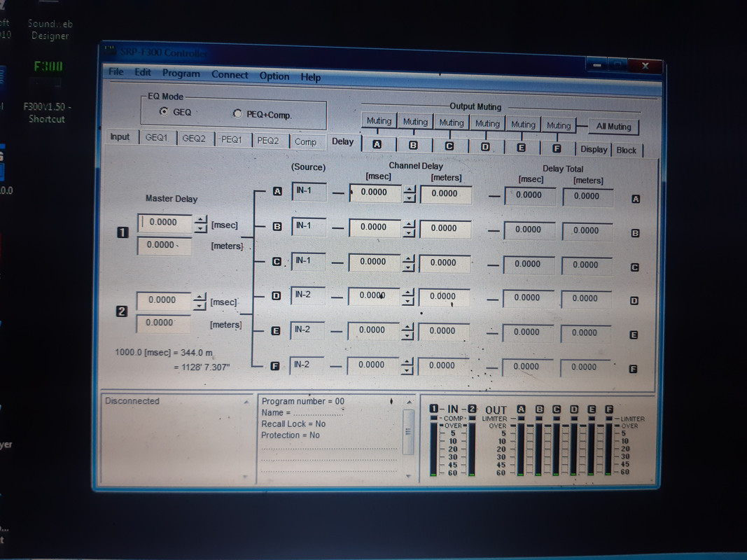The width and height of the screenshot is (747, 560).
Task: Click Master Delay 1 meters field
Action: [165, 245]
